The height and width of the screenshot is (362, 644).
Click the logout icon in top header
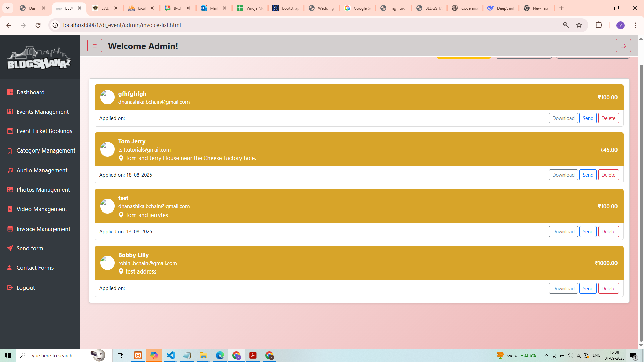623,46
